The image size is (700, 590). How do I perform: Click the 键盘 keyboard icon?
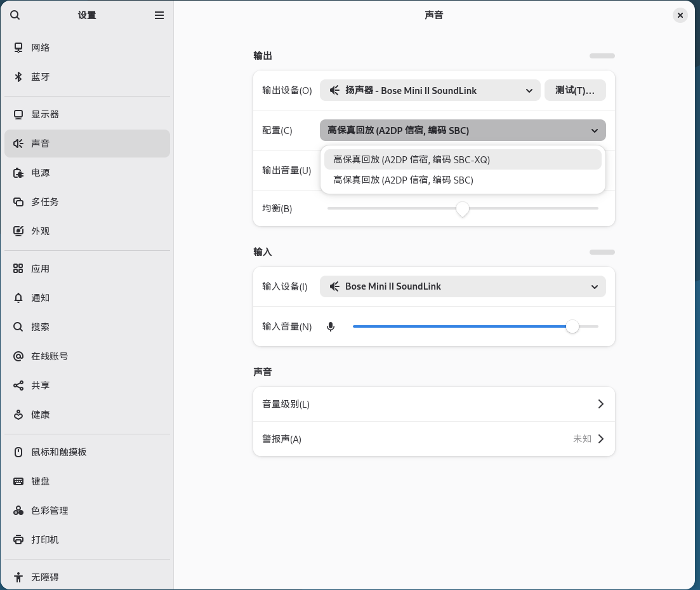point(18,481)
